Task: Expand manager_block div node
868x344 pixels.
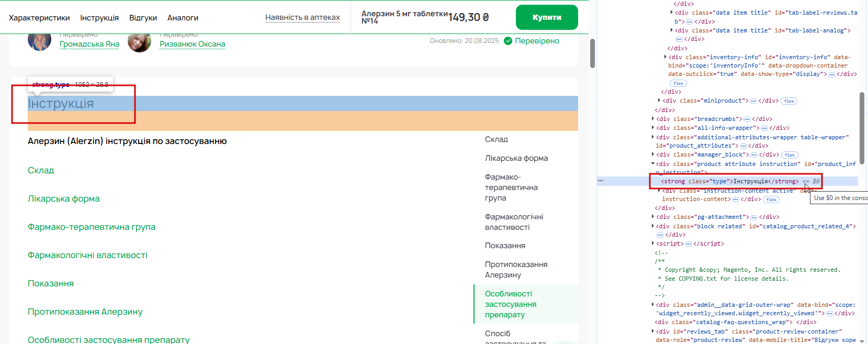Action: click(653, 154)
